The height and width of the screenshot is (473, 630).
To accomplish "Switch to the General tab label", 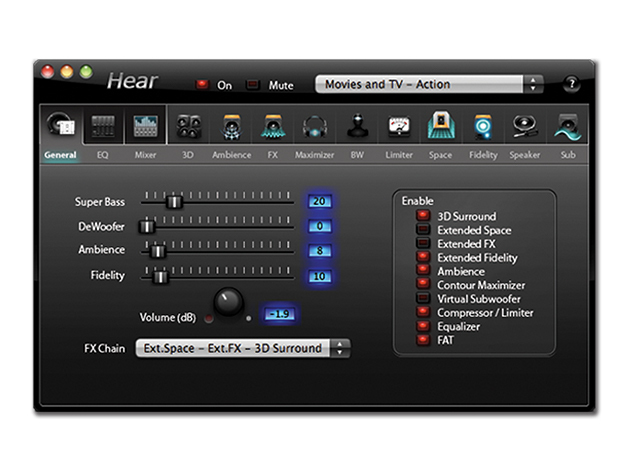I will click(60, 155).
